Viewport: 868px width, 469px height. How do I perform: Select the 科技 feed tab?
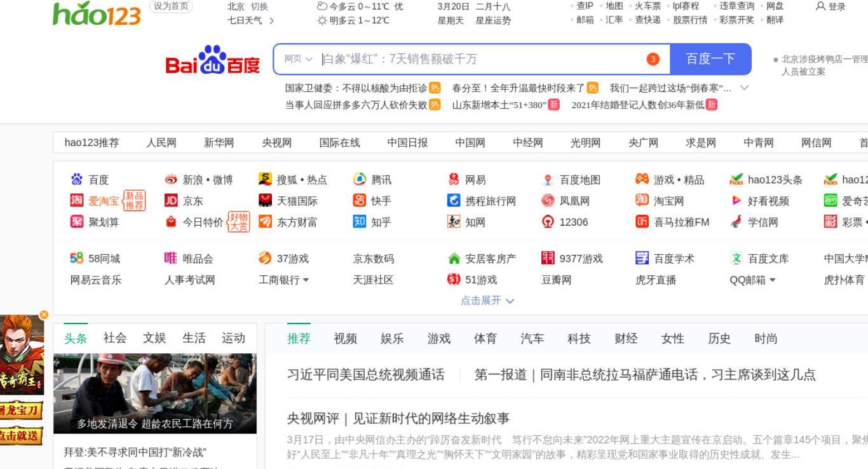[x=579, y=339]
